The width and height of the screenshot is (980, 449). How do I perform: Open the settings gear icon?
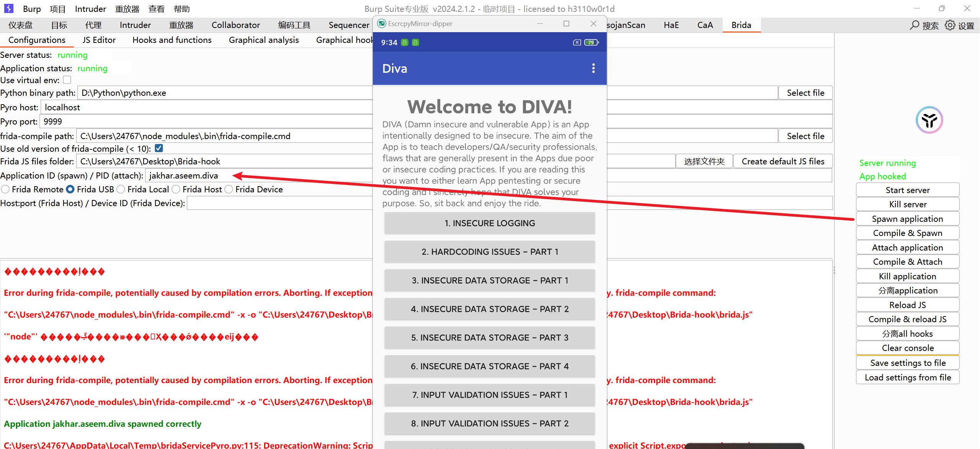[x=950, y=25]
